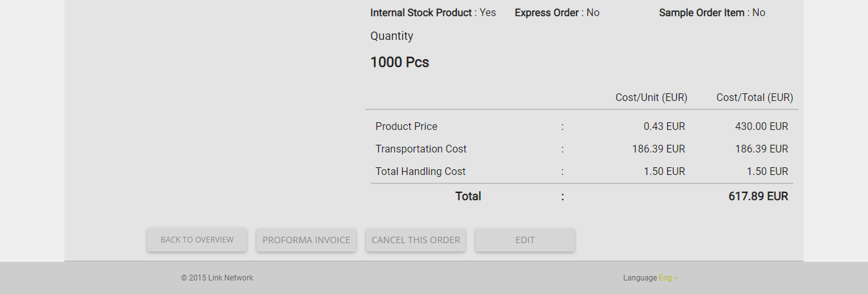The width and height of the screenshot is (868, 294).
Task: Select the Product Price row label
Action: tap(407, 127)
